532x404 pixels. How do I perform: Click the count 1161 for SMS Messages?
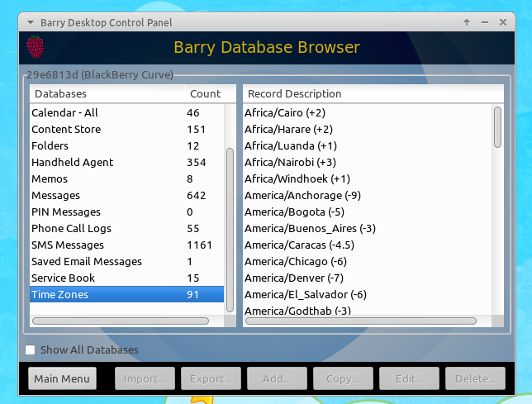(200, 245)
